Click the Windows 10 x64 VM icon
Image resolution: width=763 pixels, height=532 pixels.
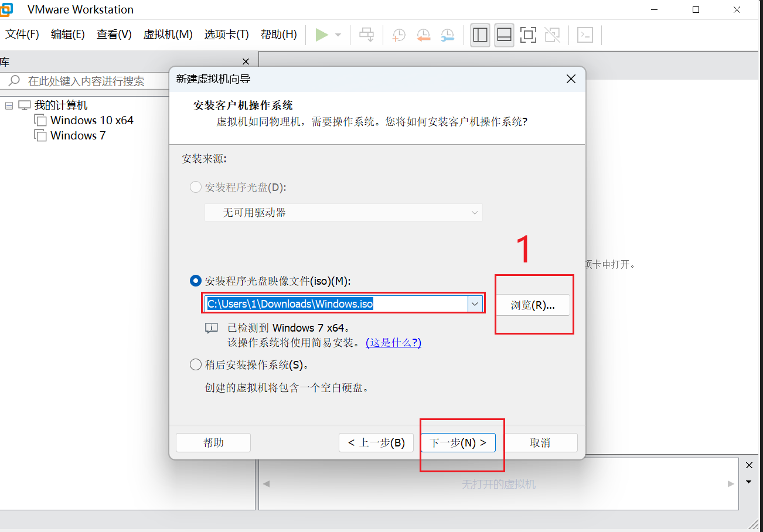(40, 121)
